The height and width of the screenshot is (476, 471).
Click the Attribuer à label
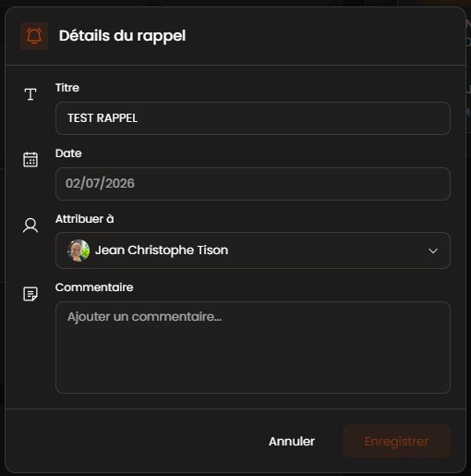(x=85, y=219)
